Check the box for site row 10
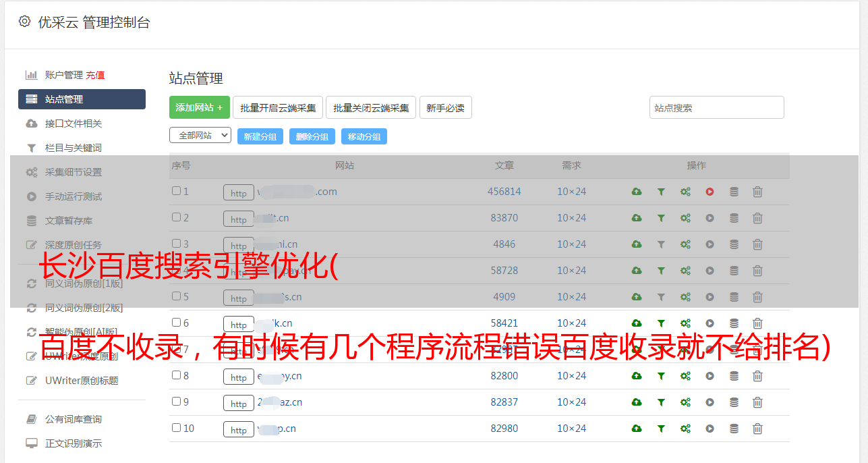This screenshot has width=868, height=463. click(x=176, y=428)
